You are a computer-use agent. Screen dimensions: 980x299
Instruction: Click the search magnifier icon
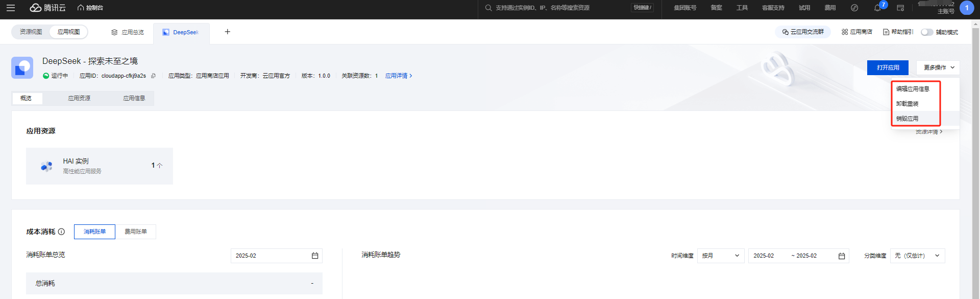coord(488,8)
